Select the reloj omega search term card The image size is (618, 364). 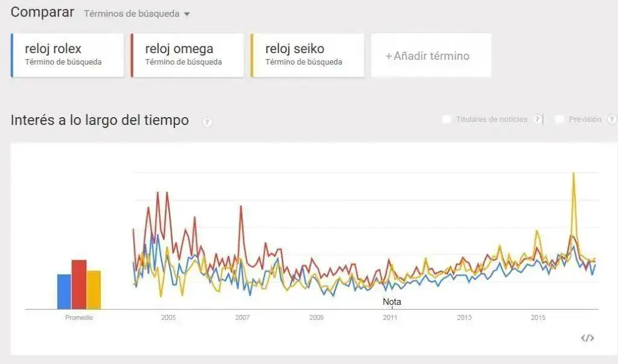pos(187,55)
